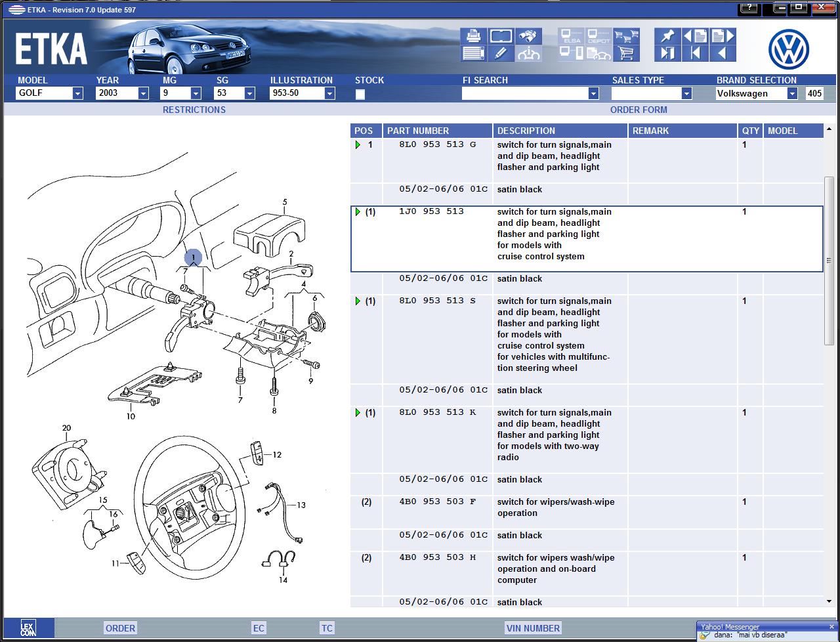Click the scrollbar up arrow

coord(829,130)
